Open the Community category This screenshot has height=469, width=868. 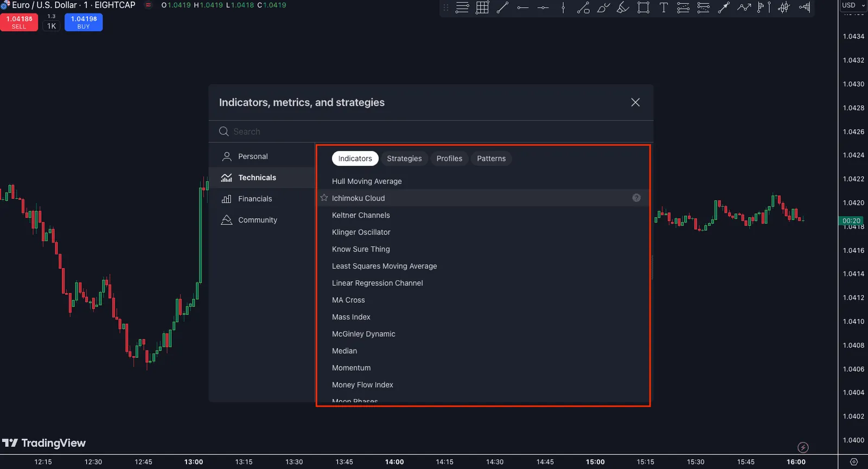coord(262,220)
